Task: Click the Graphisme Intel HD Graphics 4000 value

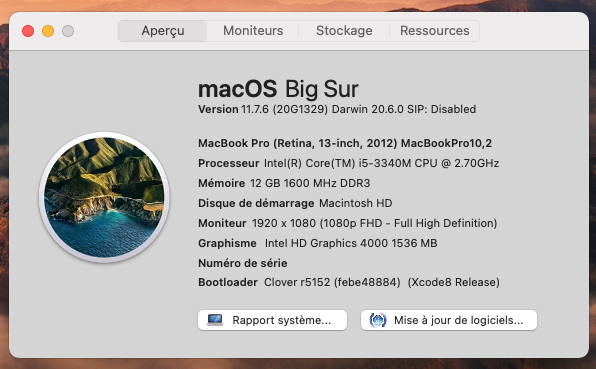Action: pos(351,243)
